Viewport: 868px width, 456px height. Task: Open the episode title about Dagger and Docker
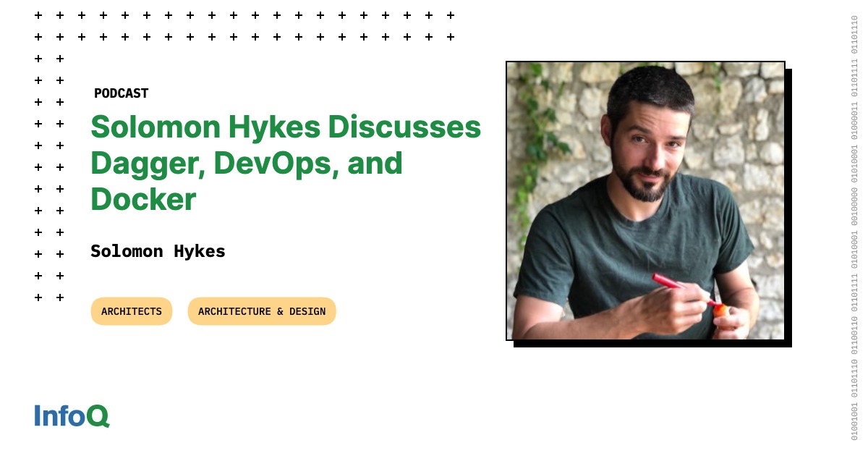pos(286,163)
